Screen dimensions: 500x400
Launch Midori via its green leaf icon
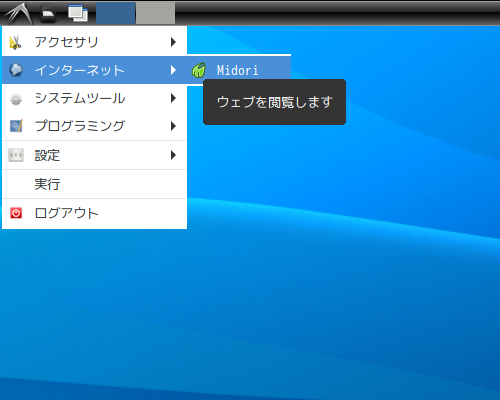coord(199,70)
